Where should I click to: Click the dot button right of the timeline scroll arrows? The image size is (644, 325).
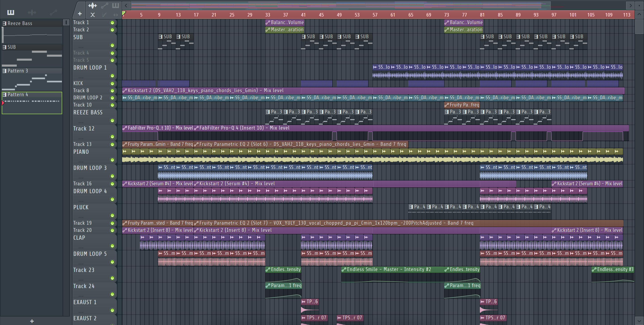tap(639, 5)
